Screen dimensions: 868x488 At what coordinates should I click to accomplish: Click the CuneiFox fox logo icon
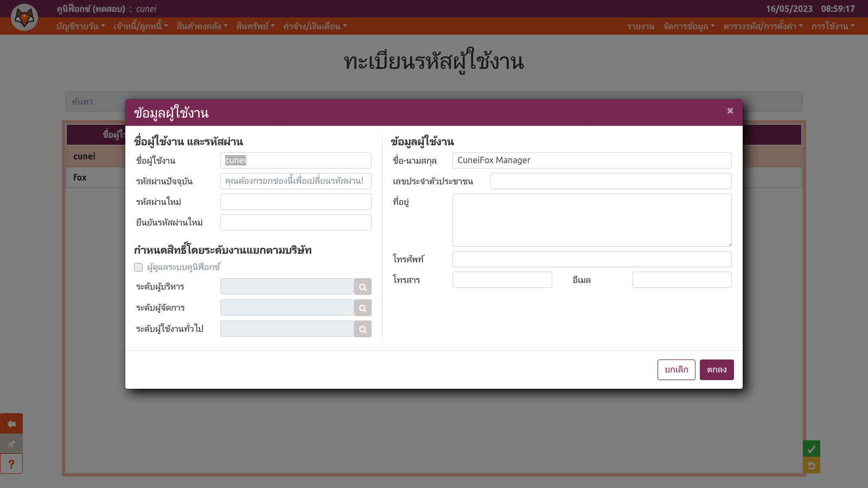coord(24,17)
